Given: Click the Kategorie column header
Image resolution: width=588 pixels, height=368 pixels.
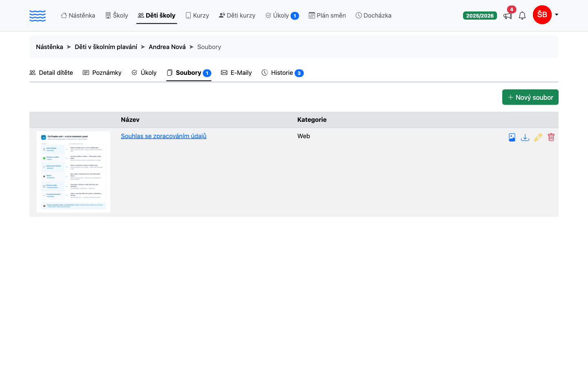Looking at the screenshot, I should coord(312,120).
